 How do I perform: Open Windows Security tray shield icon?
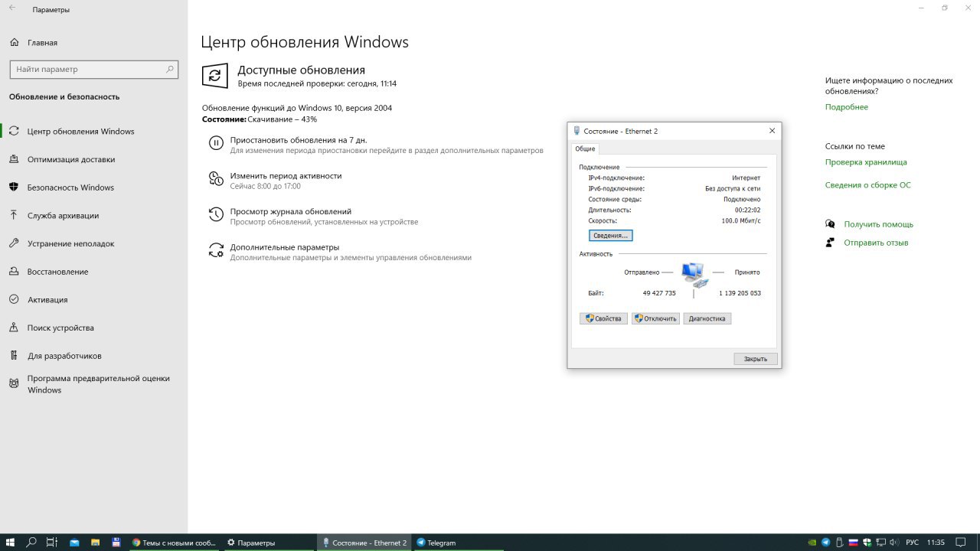point(867,543)
